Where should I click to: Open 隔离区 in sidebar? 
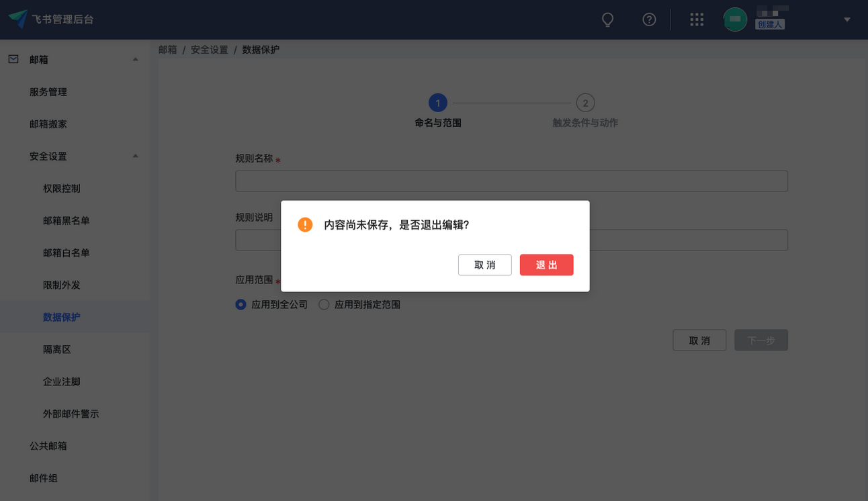click(x=57, y=349)
